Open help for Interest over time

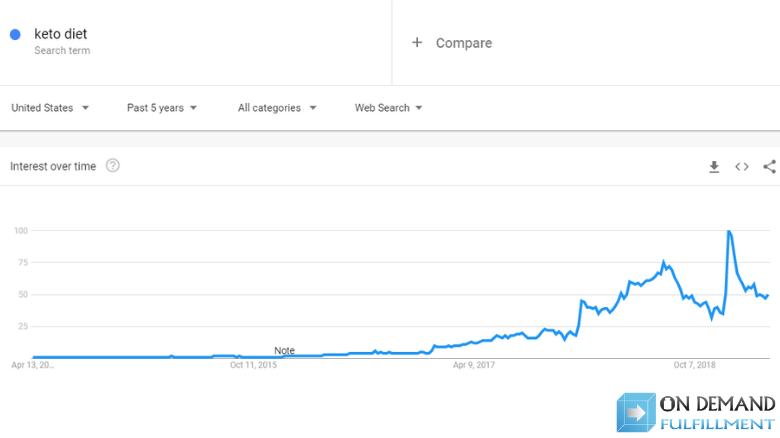pyautogui.click(x=113, y=166)
